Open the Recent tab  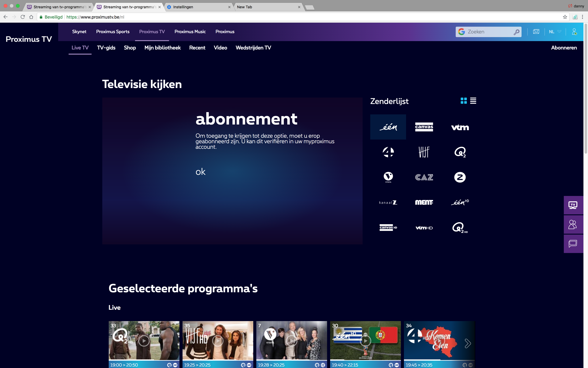pos(197,48)
